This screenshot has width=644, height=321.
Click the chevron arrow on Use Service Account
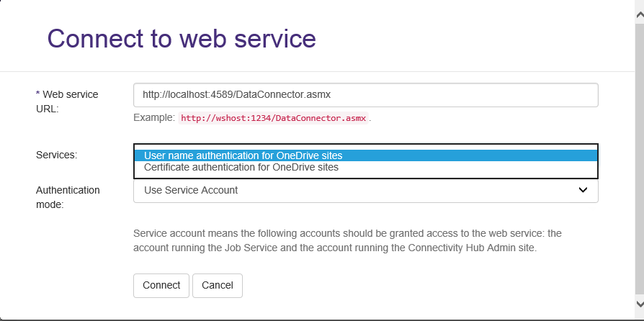583,191
